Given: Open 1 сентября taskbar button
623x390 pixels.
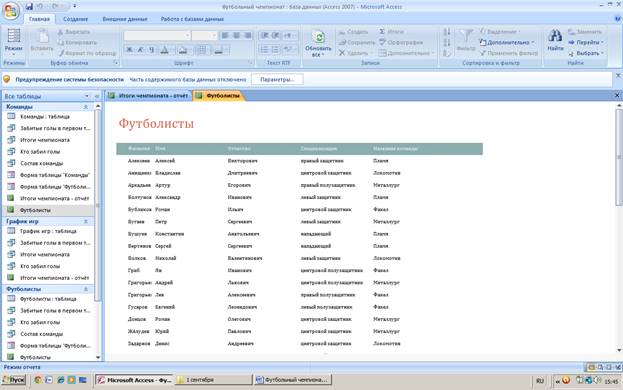Looking at the screenshot, I should (213, 380).
